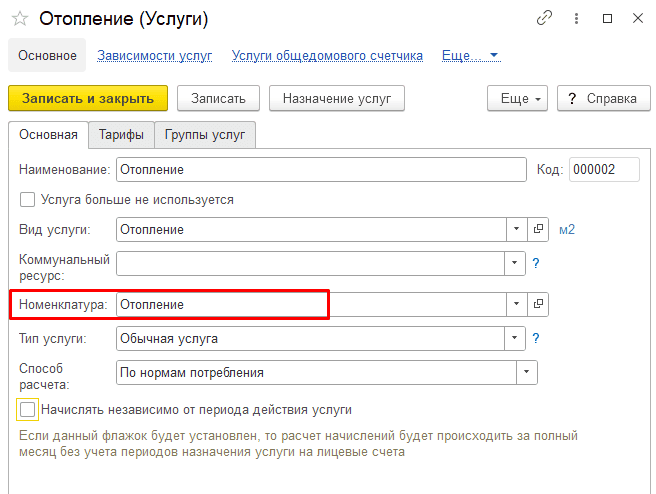Expand the Еще... navigation link dropdown
This screenshot has width=656, height=494.
[471, 56]
